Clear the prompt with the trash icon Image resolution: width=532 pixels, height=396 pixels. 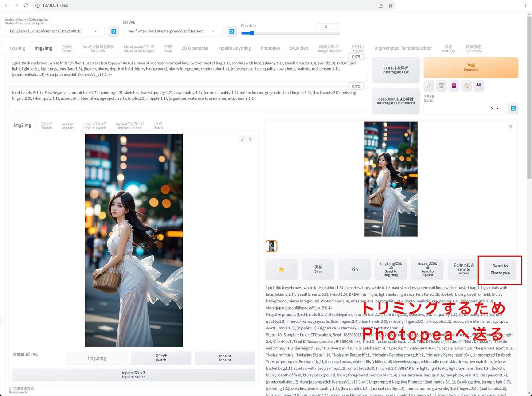(x=442, y=86)
